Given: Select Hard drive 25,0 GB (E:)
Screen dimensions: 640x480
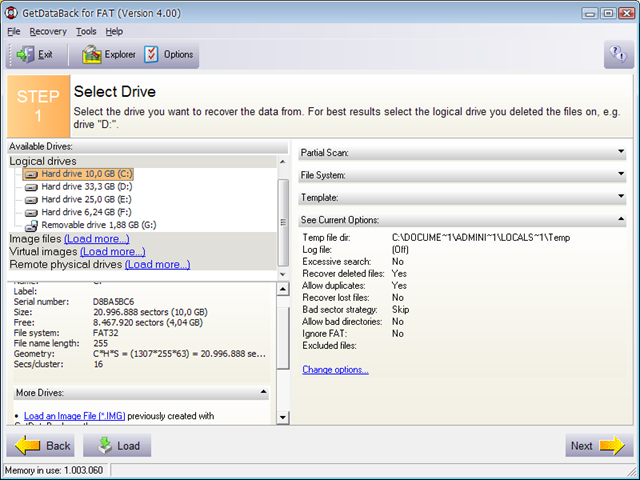Looking at the screenshot, I should pos(86,199).
